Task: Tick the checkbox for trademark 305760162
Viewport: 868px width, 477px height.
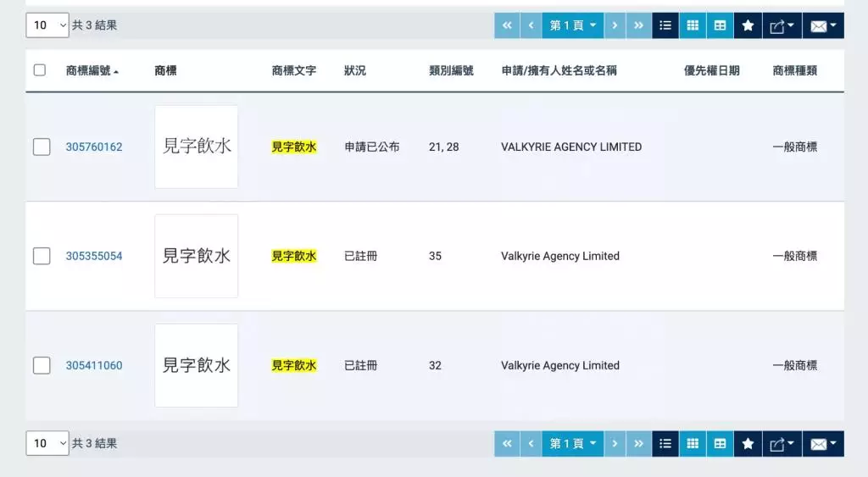Action: 42,147
